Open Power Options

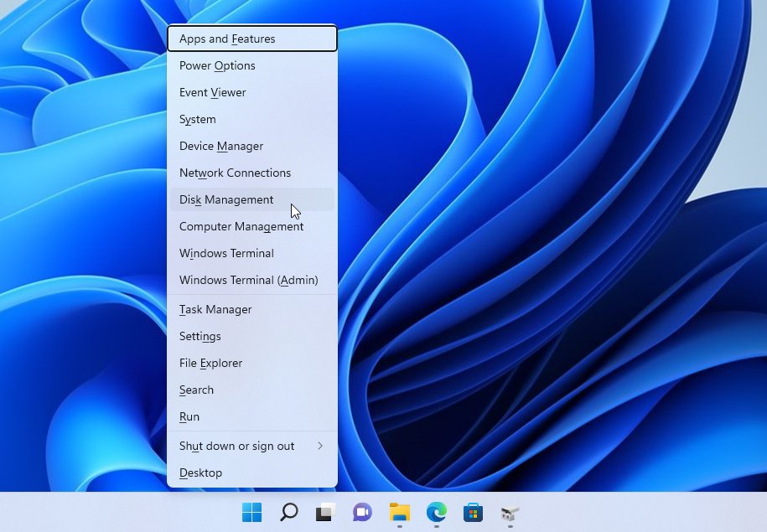252,65
